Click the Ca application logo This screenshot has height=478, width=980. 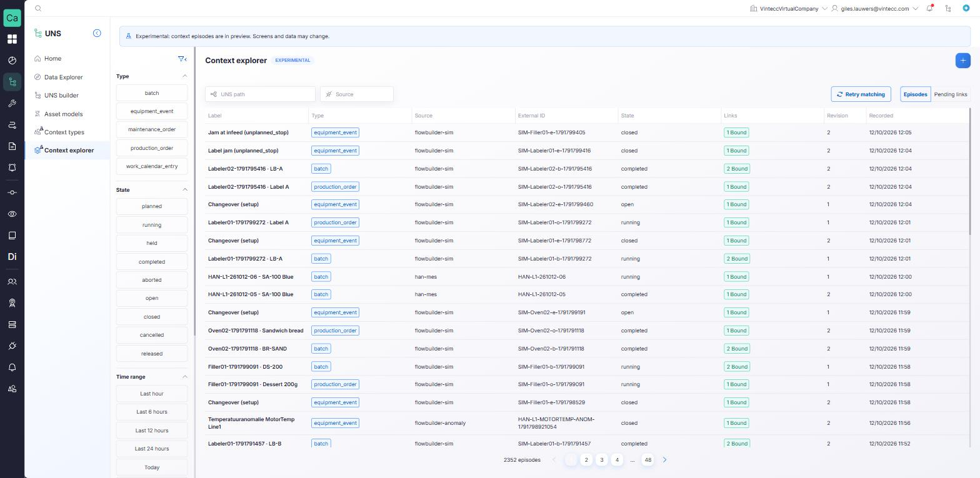click(12, 17)
